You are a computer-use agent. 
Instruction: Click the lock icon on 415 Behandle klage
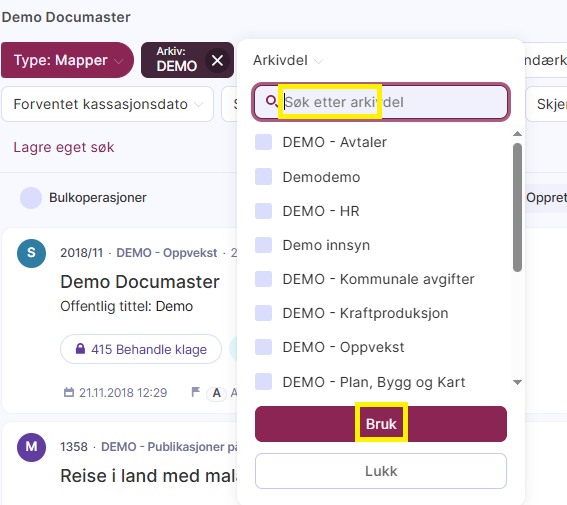click(x=80, y=349)
